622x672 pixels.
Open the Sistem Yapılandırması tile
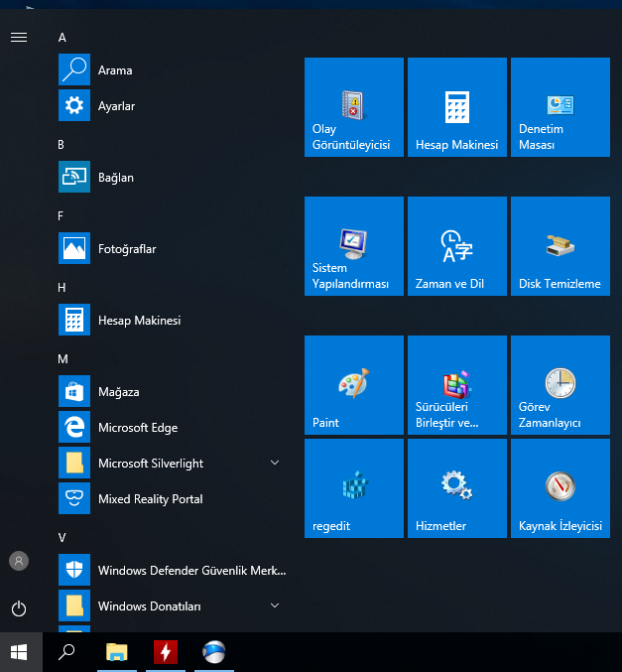point(354,246)
